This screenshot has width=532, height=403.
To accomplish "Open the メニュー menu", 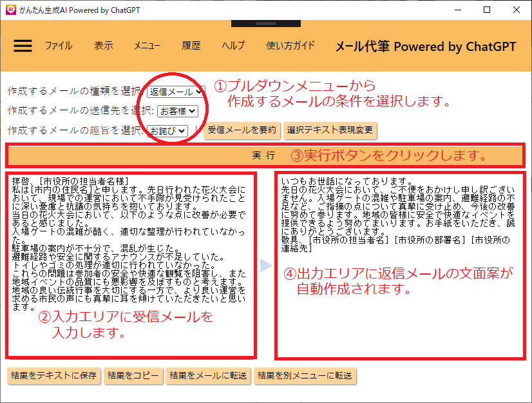I will click(147, 46).
